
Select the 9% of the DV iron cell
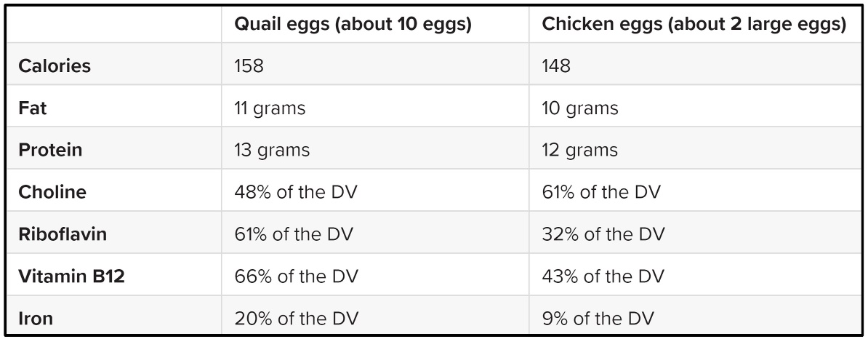[598, 319]
